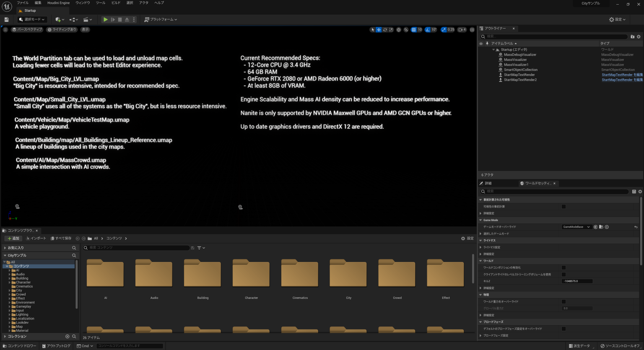Select the Rotate tool
Screen dimensions: 644x350
click(x=385, y=30)
